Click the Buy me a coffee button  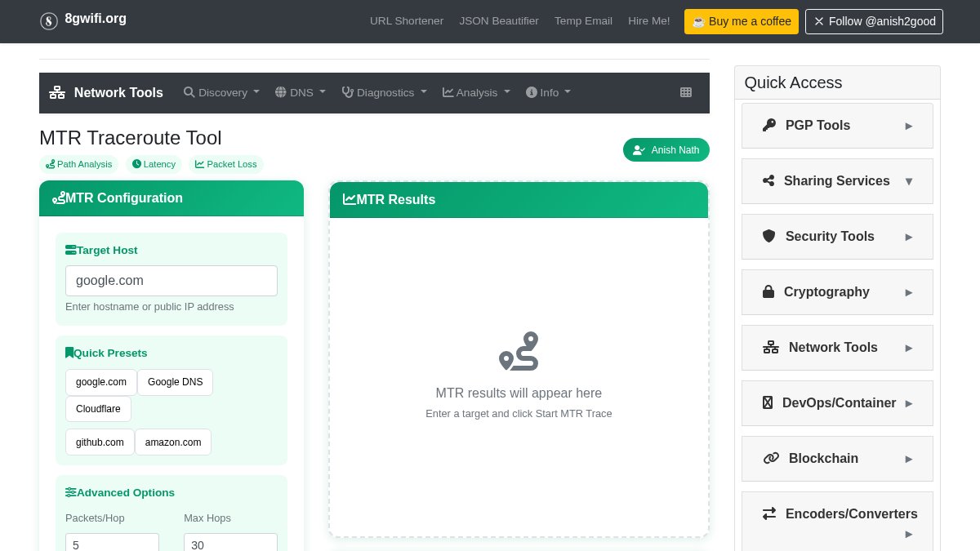pos(742,21)
